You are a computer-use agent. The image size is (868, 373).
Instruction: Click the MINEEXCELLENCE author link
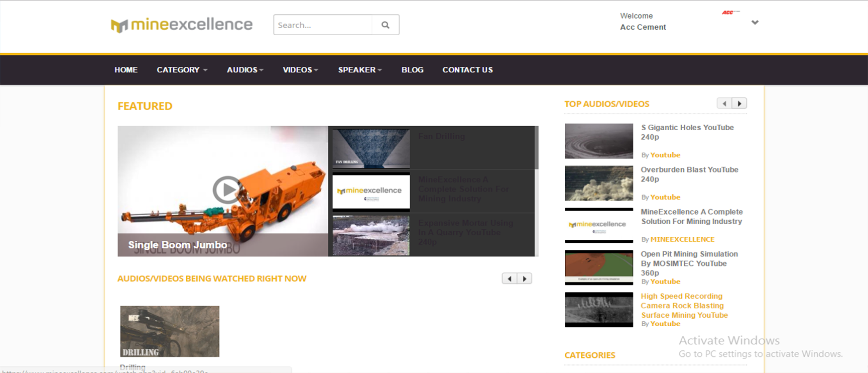click(682, 239)
